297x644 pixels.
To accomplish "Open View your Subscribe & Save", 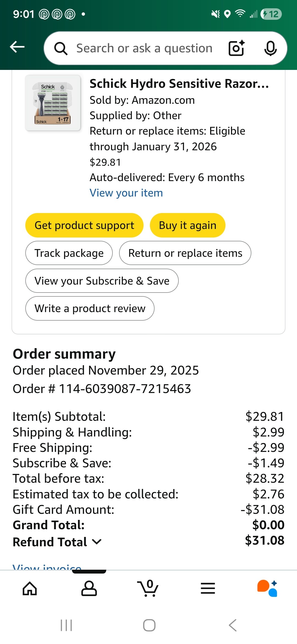I will [x=102, y=281].
